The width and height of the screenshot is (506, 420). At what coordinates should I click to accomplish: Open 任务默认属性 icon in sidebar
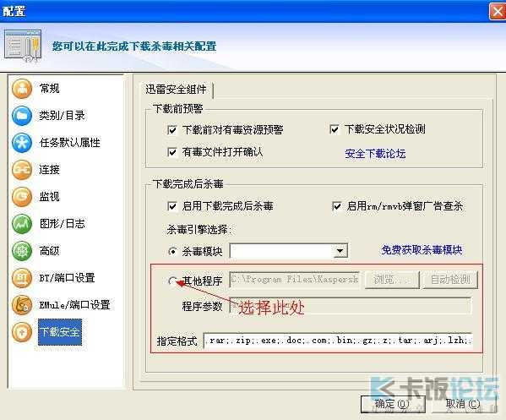pyautogui.click(x=22, y=143)
